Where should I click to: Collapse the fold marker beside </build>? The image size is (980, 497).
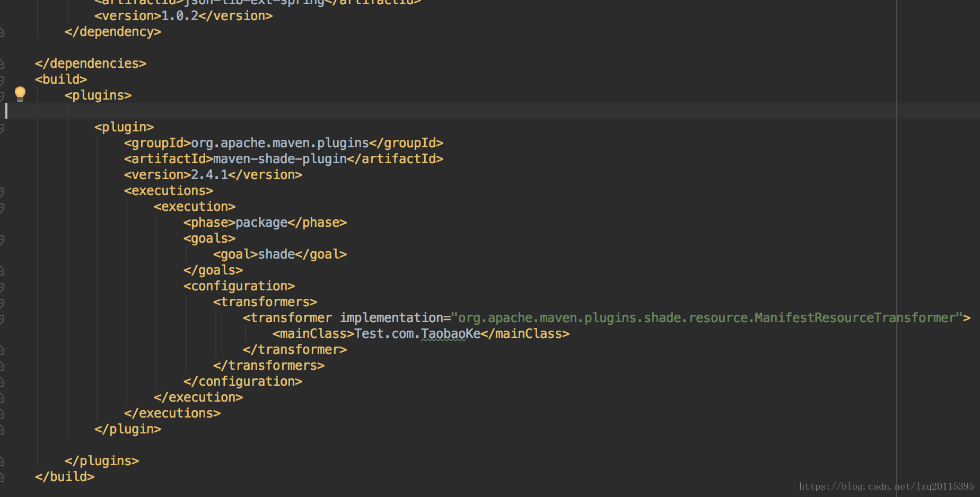click(x=2, y=477)
